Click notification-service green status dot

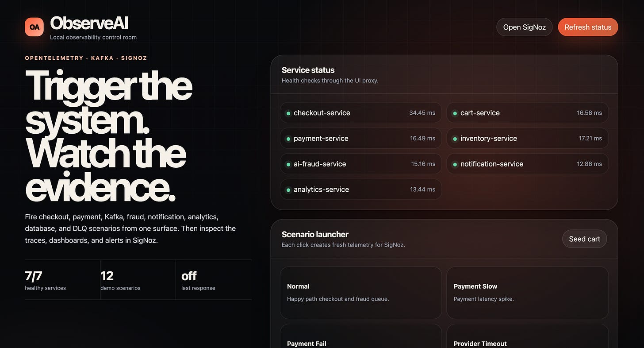[x=455, y=164]
